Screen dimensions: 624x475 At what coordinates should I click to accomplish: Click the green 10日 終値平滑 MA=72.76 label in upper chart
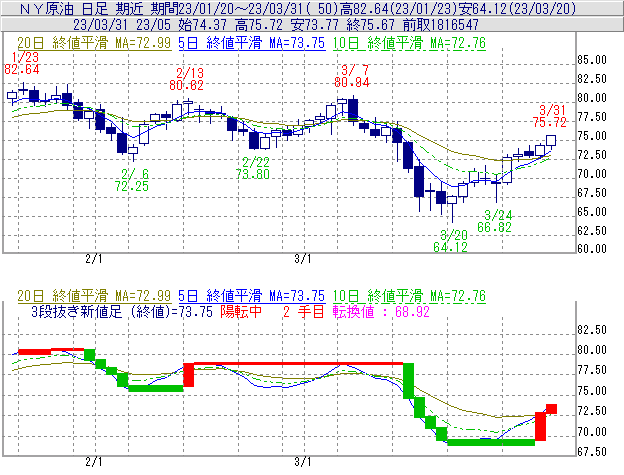coord(409,43)
